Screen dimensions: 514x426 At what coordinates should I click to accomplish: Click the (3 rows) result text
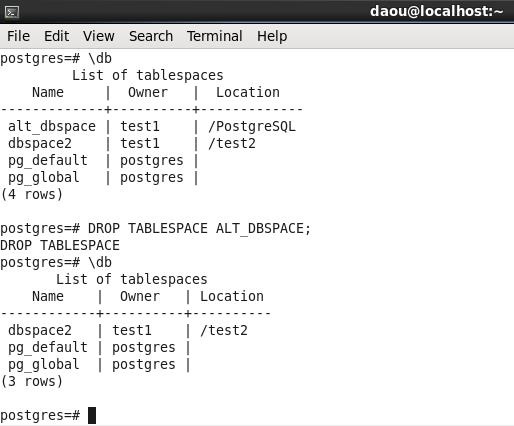32,381
